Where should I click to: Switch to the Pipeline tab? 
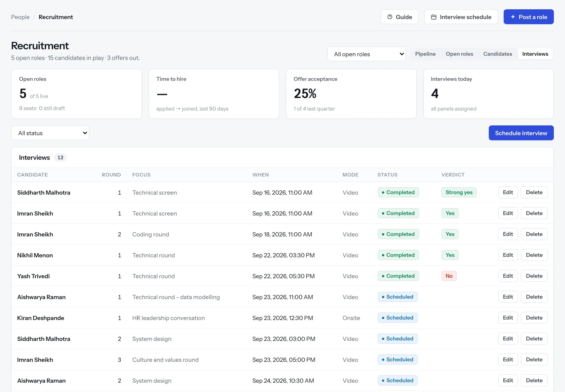click(x=425, y=54)
